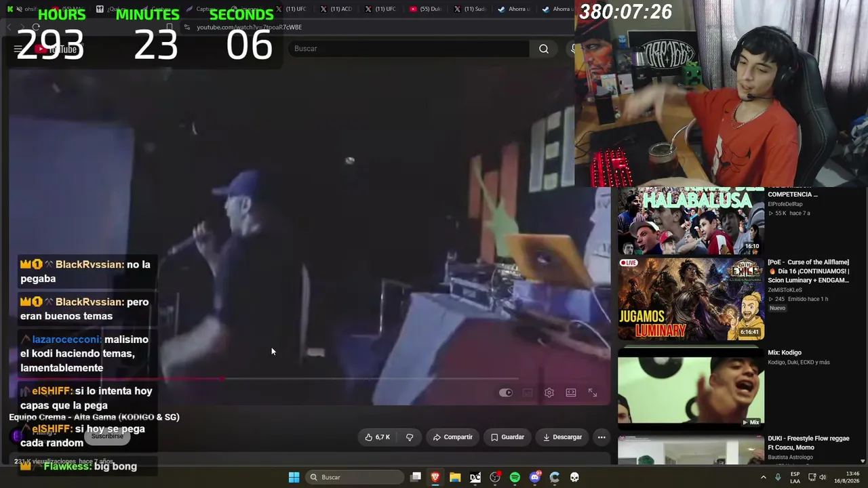Open the site info icon beside the URL

click(187, 27)
